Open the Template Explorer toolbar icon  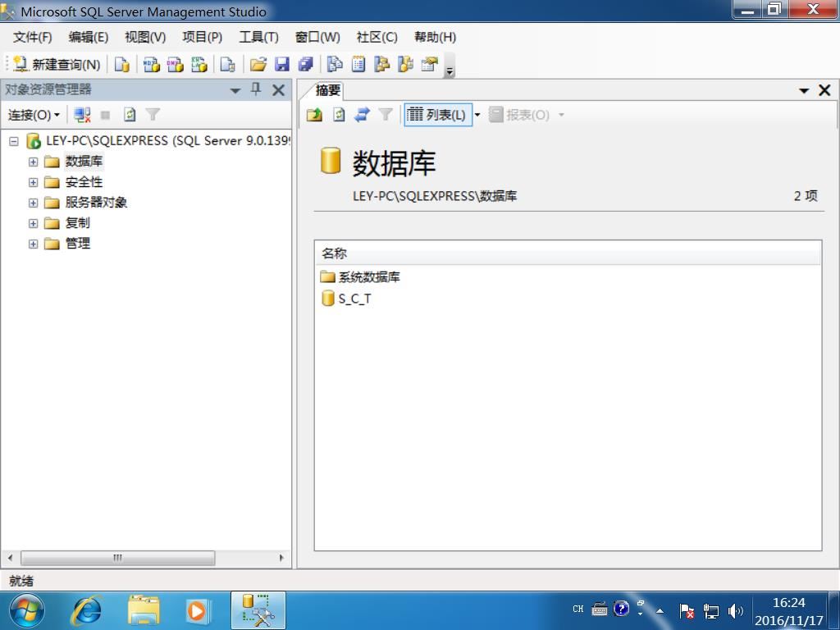(405, 65)
